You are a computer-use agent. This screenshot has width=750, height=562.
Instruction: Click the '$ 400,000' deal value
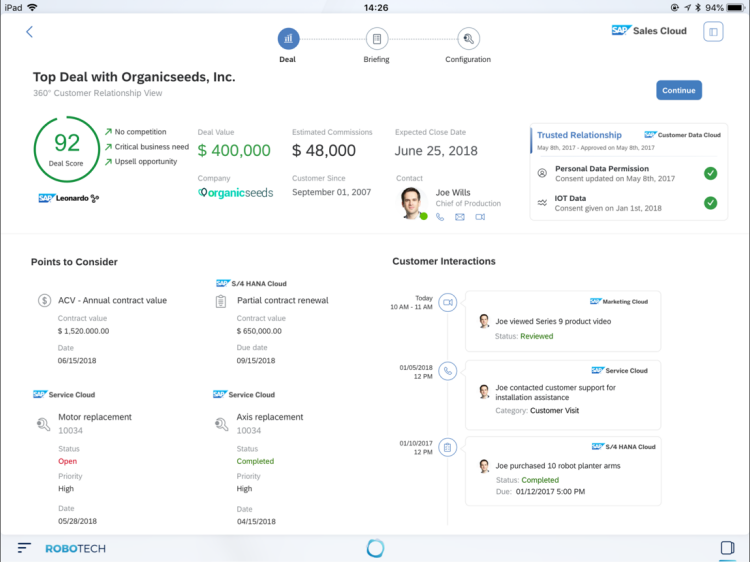click(234, 150)
